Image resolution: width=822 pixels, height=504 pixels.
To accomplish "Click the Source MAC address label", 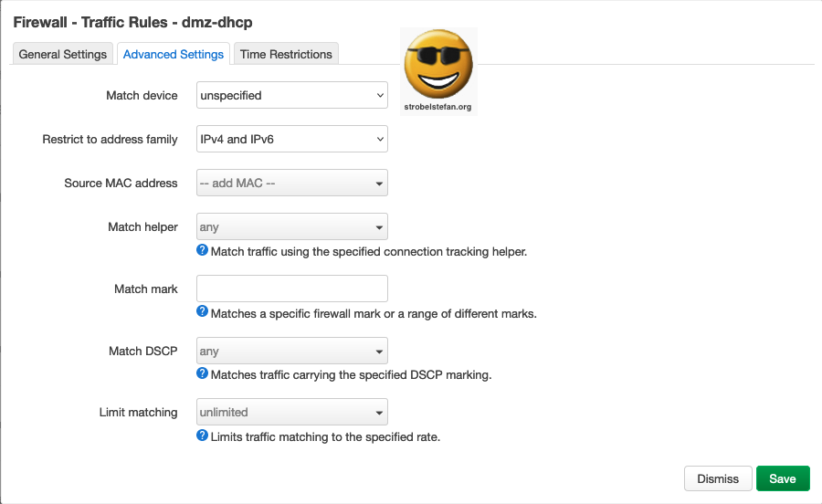I will click(x=121, y=183).
